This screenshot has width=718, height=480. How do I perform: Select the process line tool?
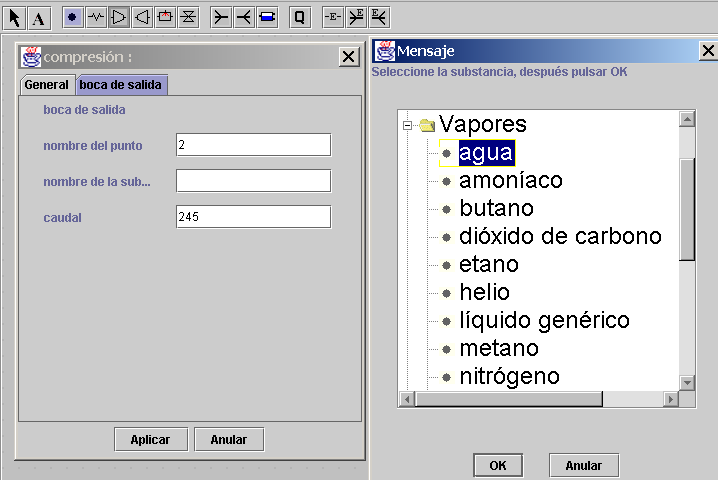coord(96,17)
